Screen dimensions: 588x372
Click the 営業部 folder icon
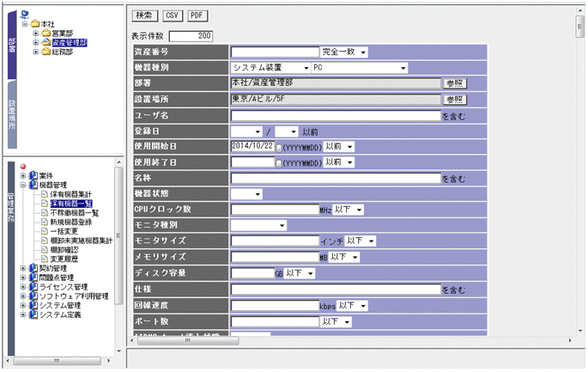pos(45,34)
